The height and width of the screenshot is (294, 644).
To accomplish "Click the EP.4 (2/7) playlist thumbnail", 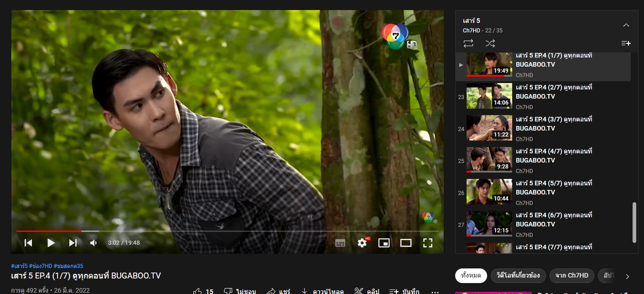I will [x=489, y=96].
